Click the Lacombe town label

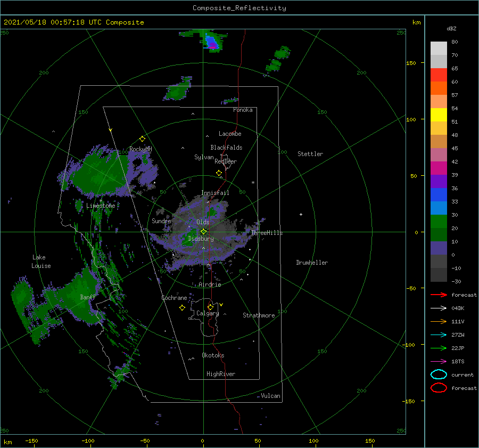(x=230, y=134)
